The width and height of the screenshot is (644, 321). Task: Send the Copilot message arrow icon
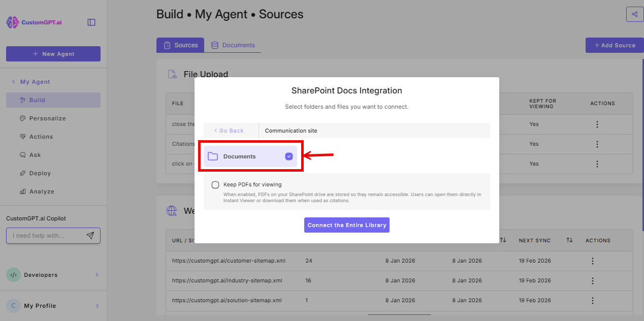click(x=90, y=236)
